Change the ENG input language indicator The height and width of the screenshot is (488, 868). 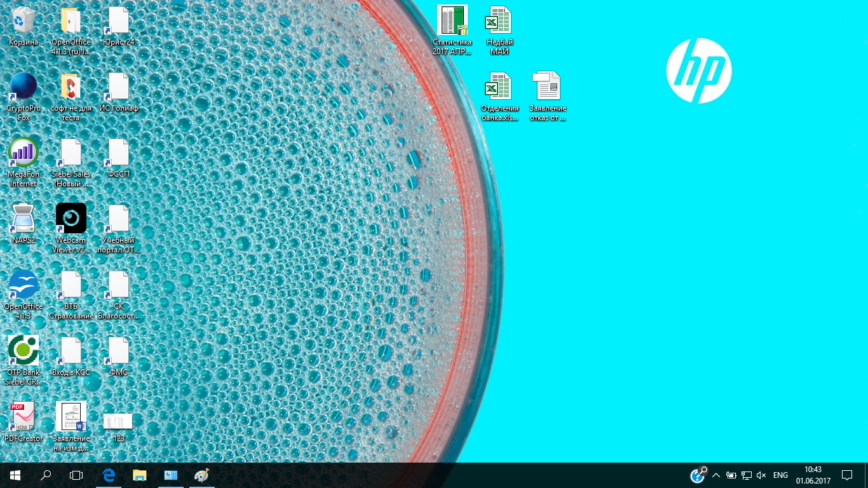pos(781,475)
